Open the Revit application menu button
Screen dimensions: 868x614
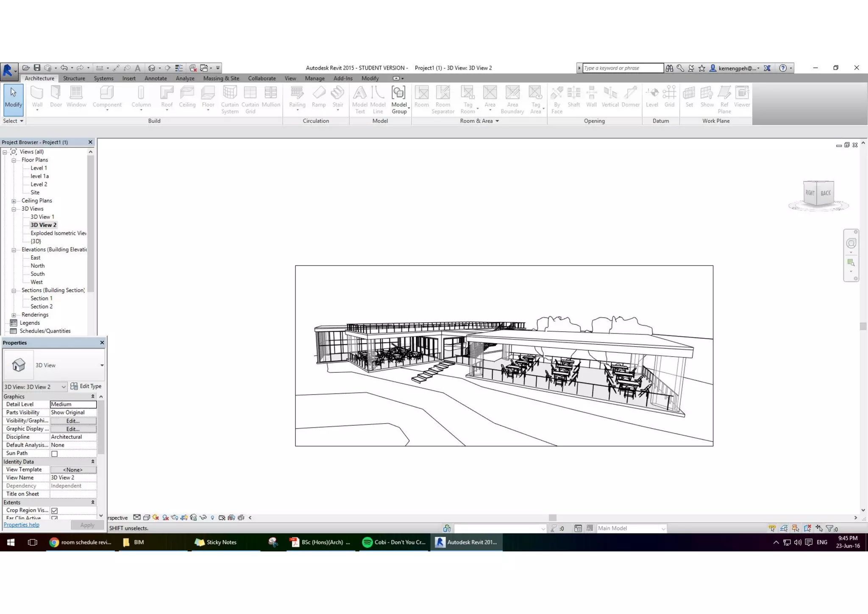(8, 70)
